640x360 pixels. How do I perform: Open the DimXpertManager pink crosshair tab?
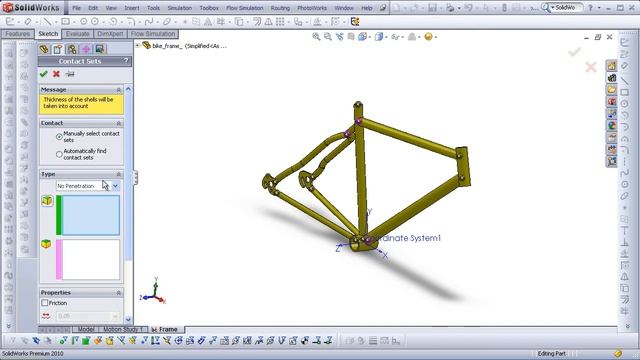pyautogui.click(x=86, y=49)
